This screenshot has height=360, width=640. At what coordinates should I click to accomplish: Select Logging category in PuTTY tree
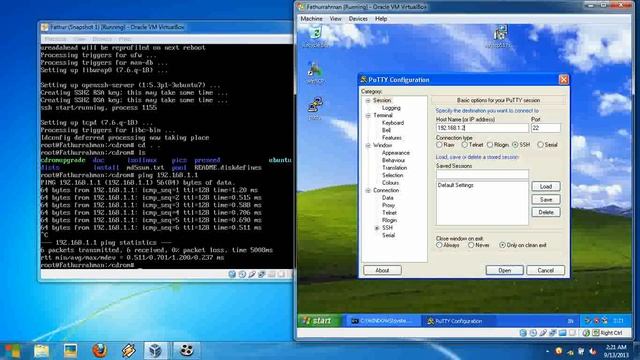[391, 108]
